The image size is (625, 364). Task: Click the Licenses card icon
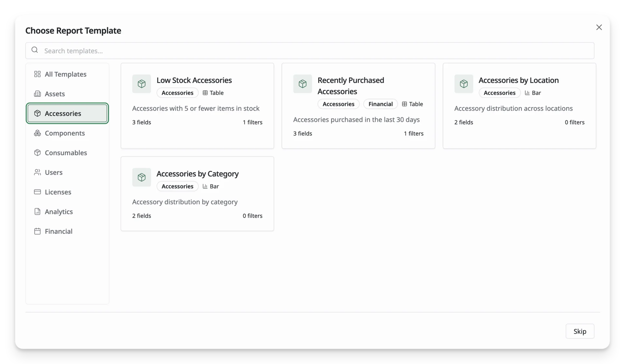tap(37, 192)
